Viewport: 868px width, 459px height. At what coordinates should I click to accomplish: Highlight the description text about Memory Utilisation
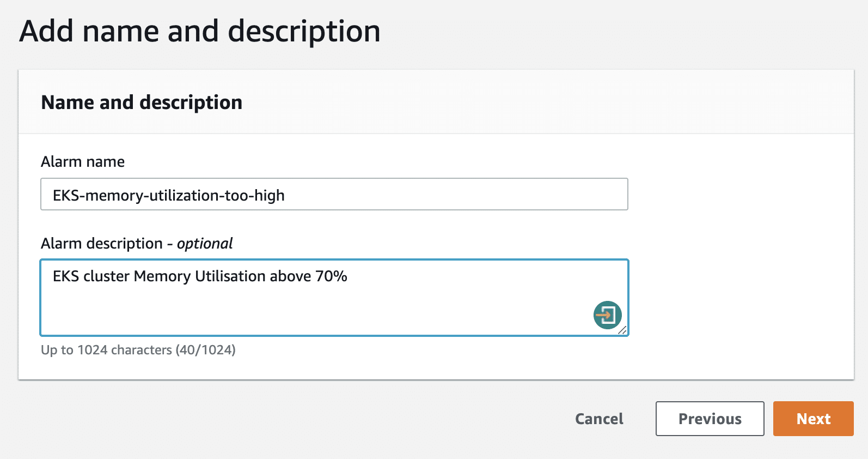tap(200, 276)
